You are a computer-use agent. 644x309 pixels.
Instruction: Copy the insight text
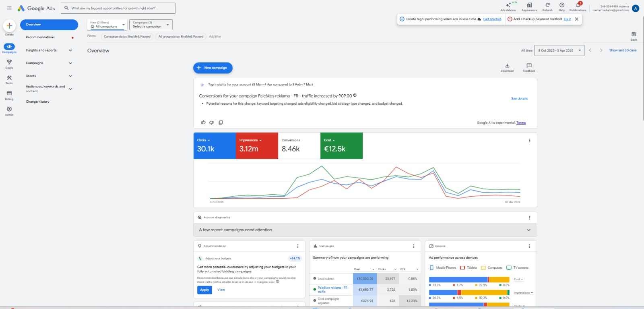tap(221, 122)
